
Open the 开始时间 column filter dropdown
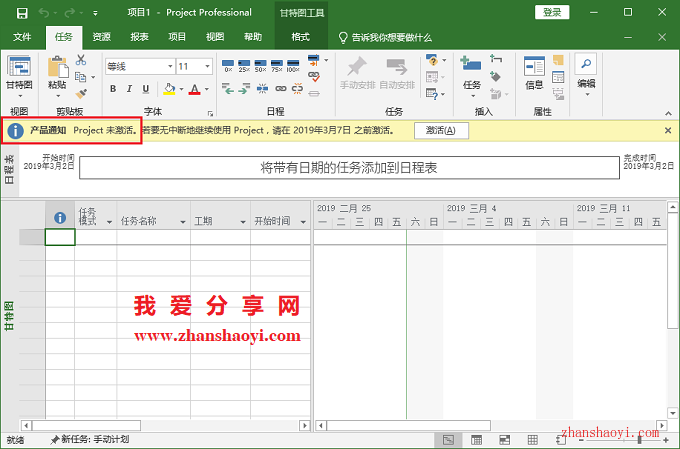303,222
